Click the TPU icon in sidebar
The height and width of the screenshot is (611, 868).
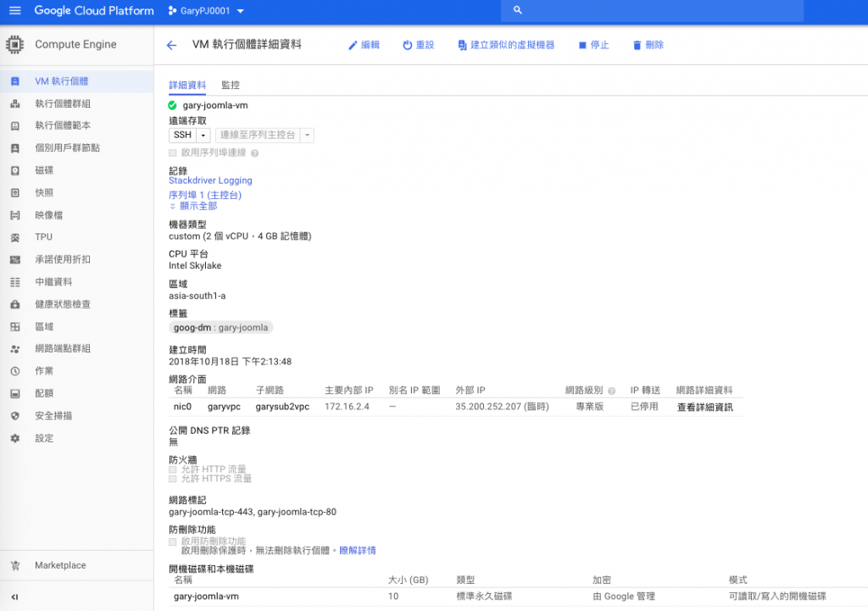pyautogui.click(x=15, y=237)
